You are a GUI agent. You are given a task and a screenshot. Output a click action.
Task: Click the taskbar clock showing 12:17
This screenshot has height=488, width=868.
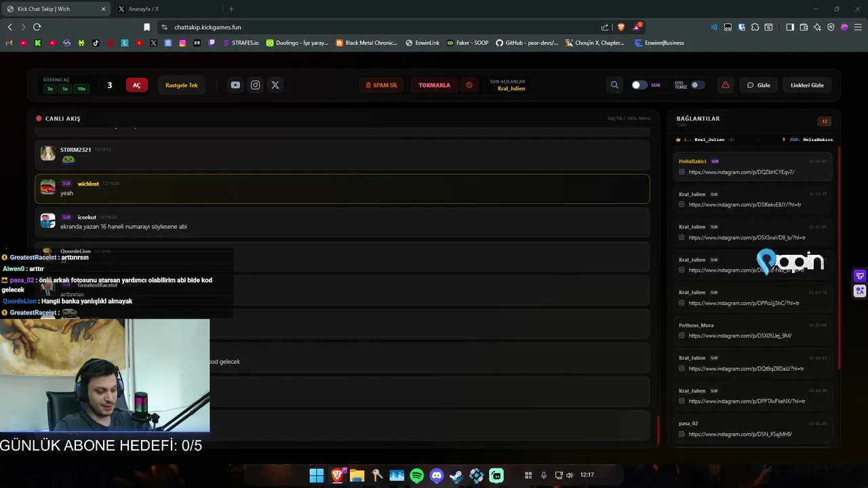point(587,475)
